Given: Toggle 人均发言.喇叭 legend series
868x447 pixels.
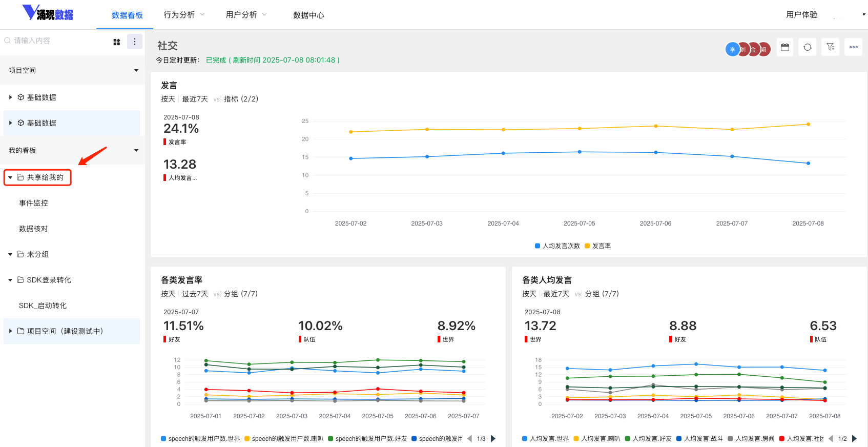Looking at the screenshot, I should (x=597, y=439).
